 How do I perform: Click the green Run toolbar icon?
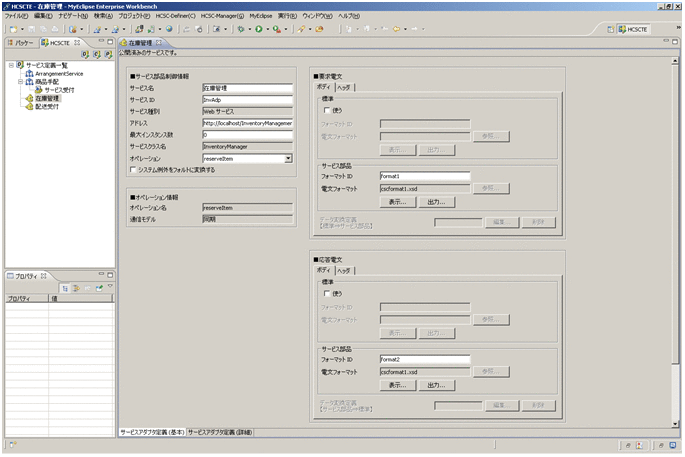258,29
